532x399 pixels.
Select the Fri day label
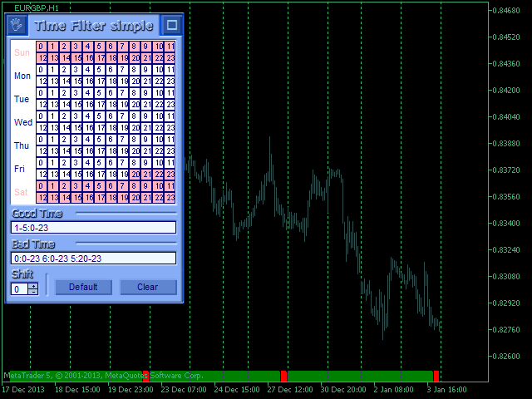click(x=19, y=169)
